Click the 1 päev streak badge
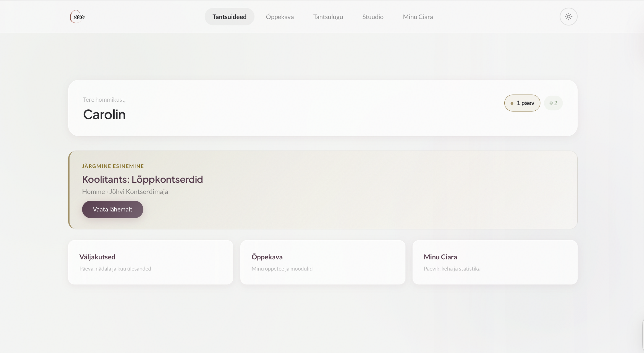The width and height of the screenshot is (644, 353). [522, 103]
